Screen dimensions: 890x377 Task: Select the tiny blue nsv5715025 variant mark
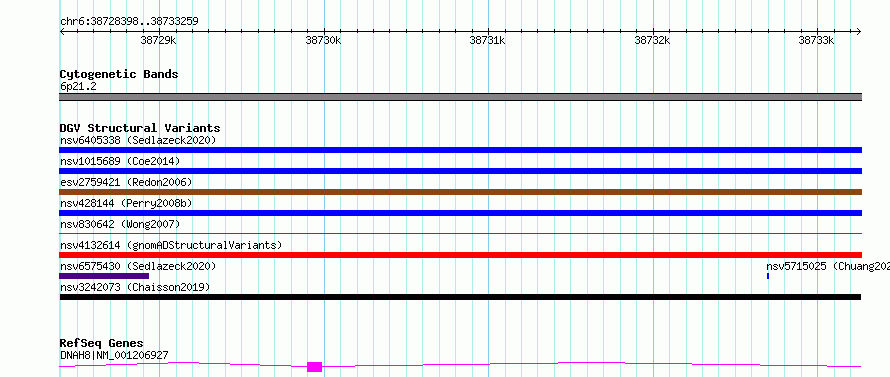click(x=768, y=276)
